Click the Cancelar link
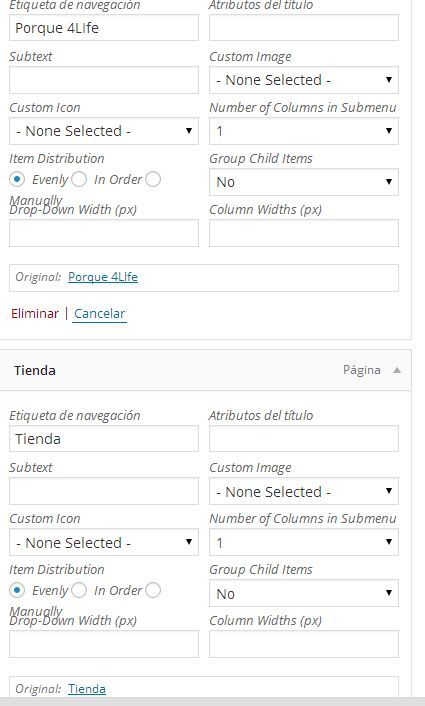425x706 pixels. pyautogui.click(x=99, y=313)
